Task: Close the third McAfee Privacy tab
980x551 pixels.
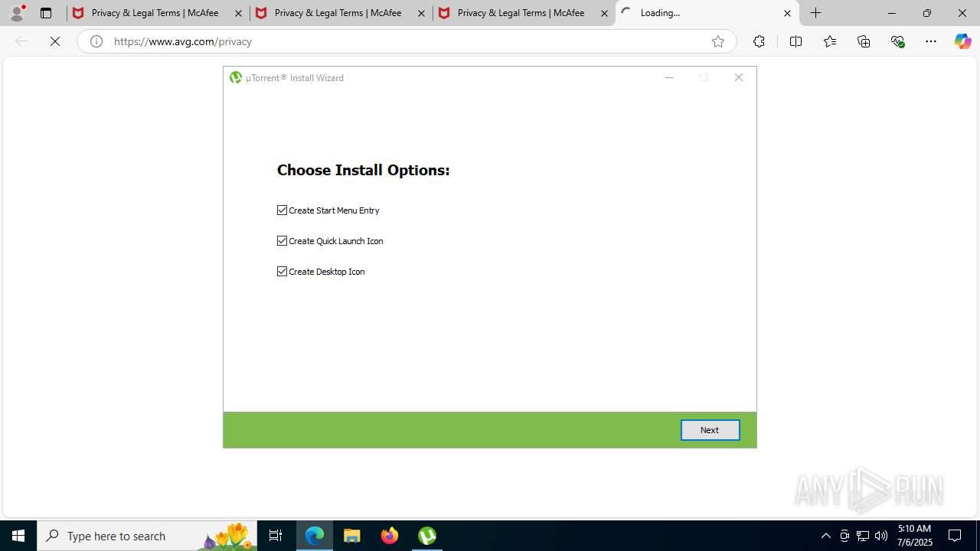Action: (604, 13)
